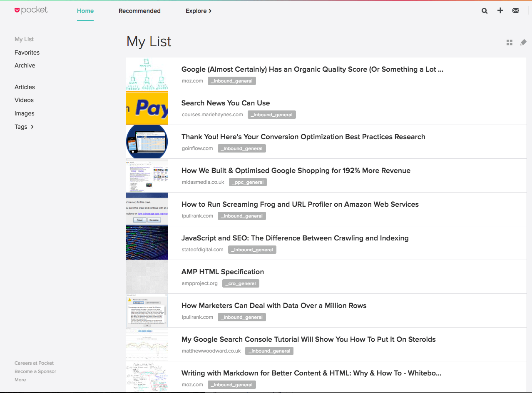Viewport: 532px width, 393px height.
Task: Open the search magnifier icon
Action: (x=485, y=11)
